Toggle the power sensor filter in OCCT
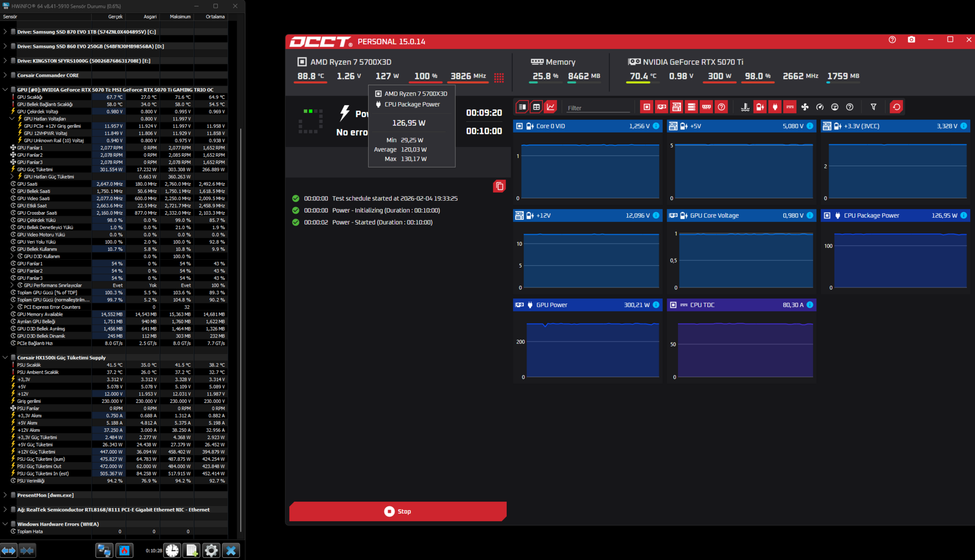Image resolution: width=975 pixels, height=560 pixels. coord(775,107)
